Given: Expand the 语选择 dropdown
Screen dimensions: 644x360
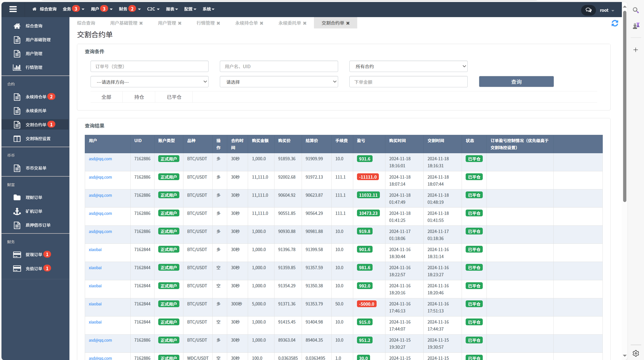Looking at the screenshot, I should [x=279, y=81].
